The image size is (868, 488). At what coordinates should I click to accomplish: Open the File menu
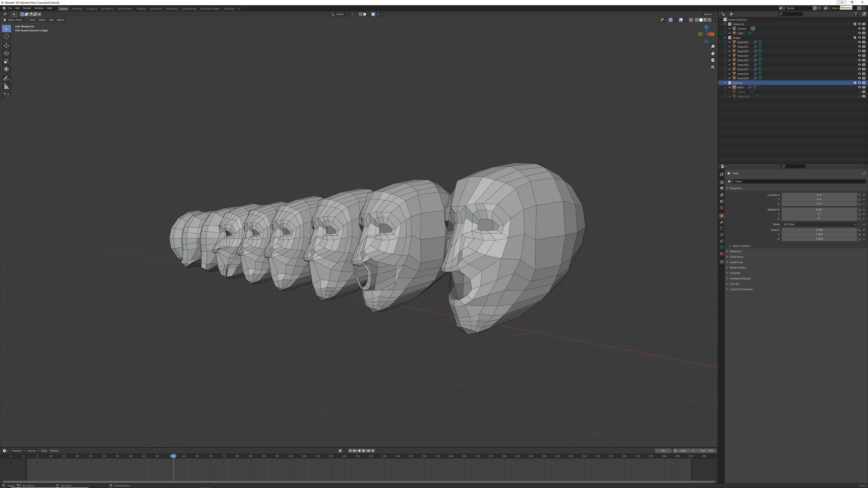coord(10,8)
